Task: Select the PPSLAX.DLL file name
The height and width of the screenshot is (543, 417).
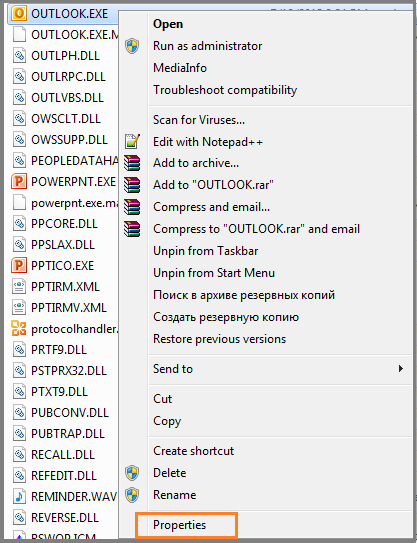Action: [x=63, y=245]
